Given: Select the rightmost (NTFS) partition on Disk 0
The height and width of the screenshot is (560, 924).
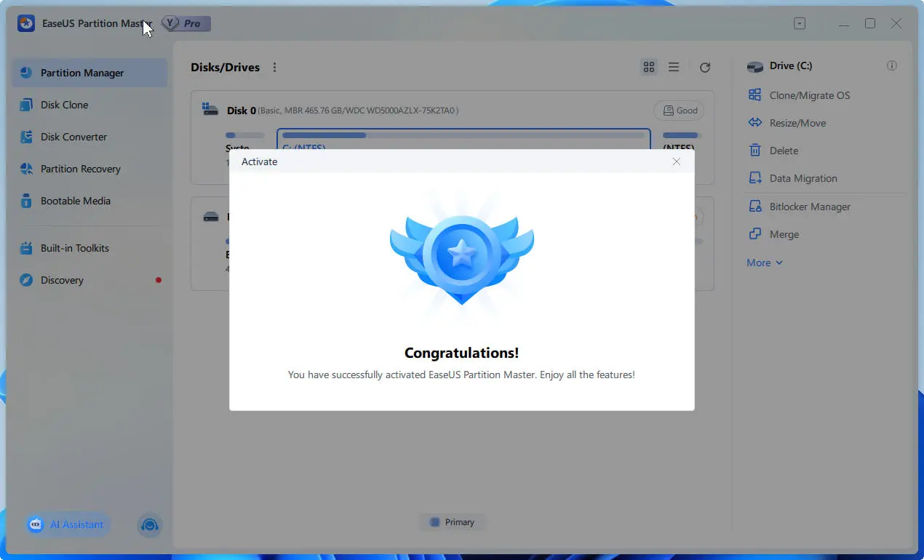Looking at the screenshot, I should tap(681, 140).
